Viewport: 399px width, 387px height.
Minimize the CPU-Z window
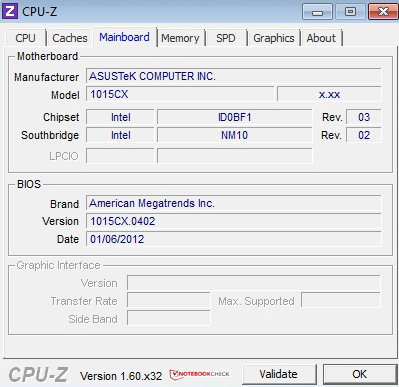click(x=317, y=12)
